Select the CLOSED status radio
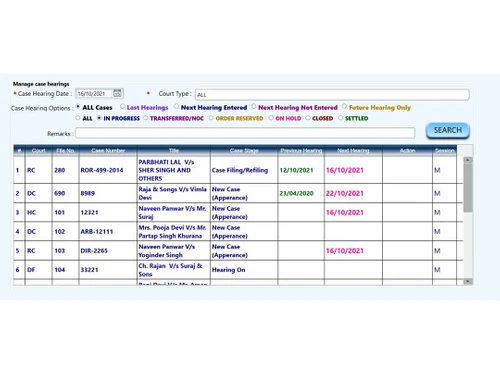This screenshot has height=375, width=500. (x=308, y=118)
